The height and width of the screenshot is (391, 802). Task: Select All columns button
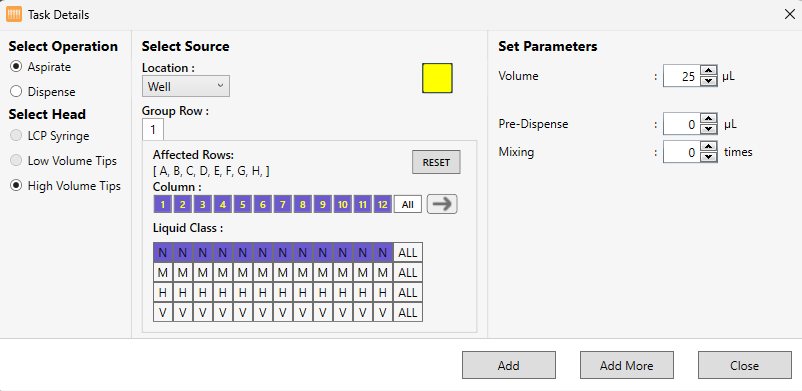pyautogui.click(x=408, y=204)
